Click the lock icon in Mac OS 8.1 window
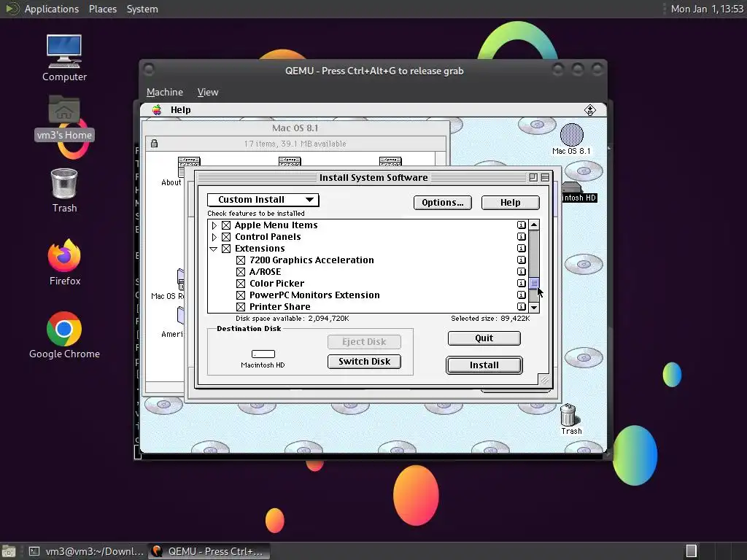Viewport: 747px width, 560px height. pos(155,144)
